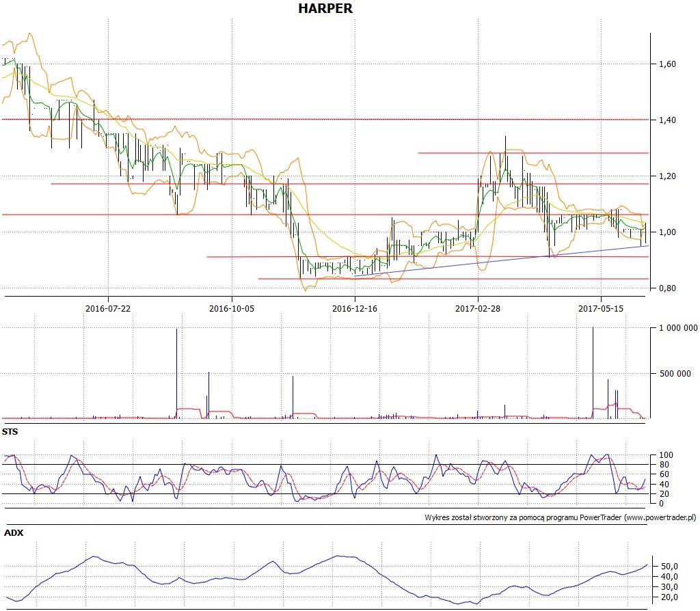Click the March 2017 price peak candle

(x=505, y=154)
